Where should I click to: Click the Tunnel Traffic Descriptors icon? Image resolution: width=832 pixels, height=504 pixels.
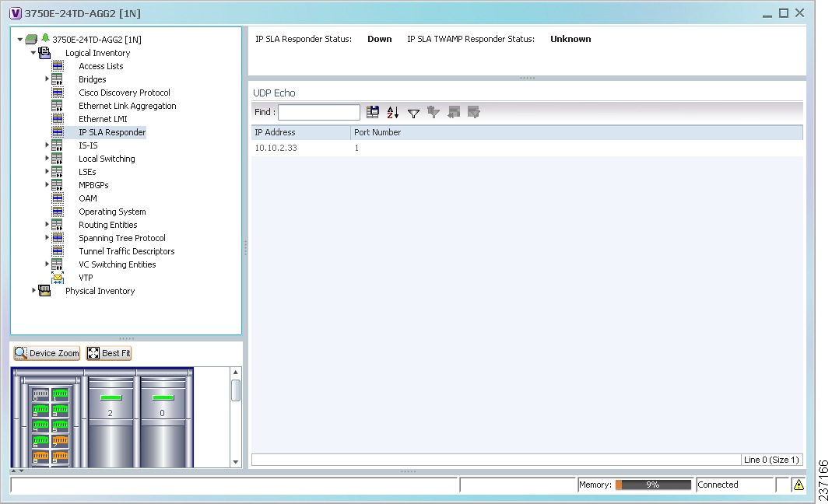[58, 251]
